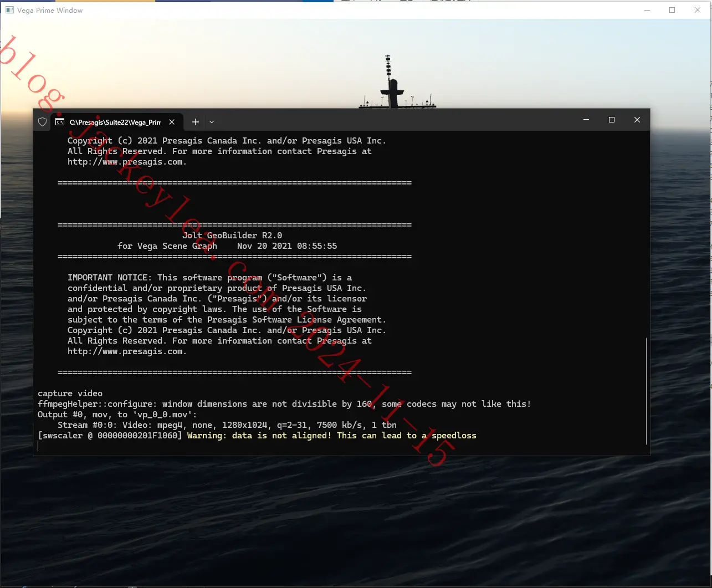
Task: Maximize the terminal window
Action: pyautogui.click(x=612, y=120)
